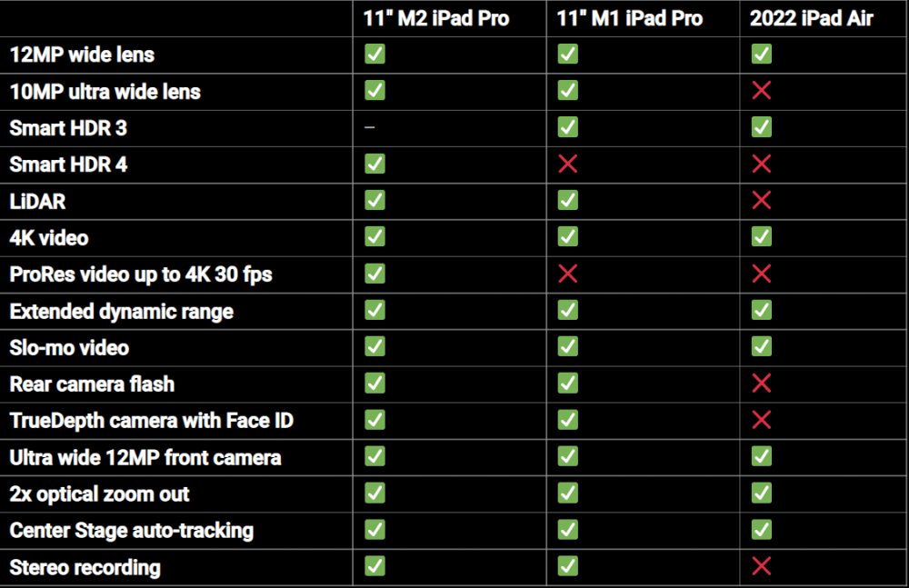Click M1 iPad Pro 4K video checkmark
Image resolution: width=909 pixels, height=588 pixels.
568,237
